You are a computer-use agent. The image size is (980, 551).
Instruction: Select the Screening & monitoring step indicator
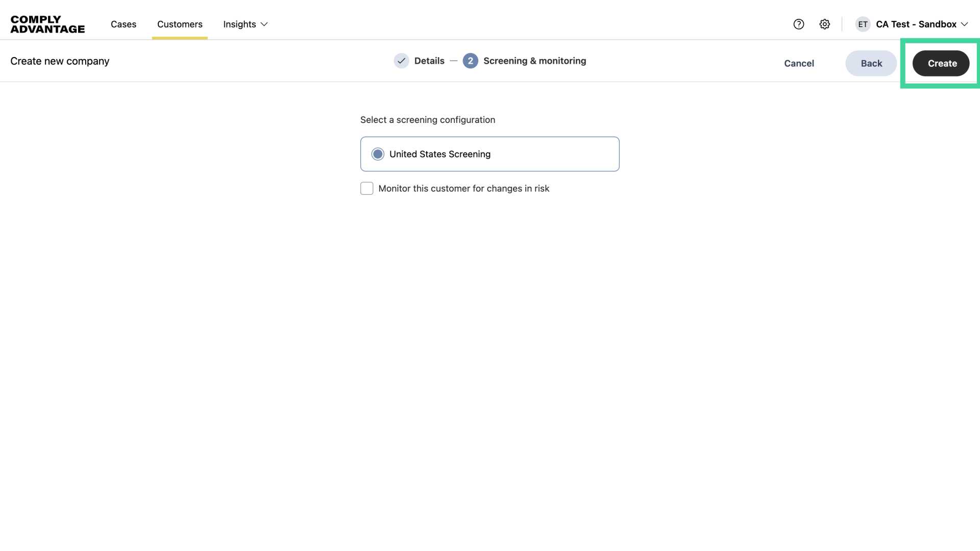(x=534, y=61)
